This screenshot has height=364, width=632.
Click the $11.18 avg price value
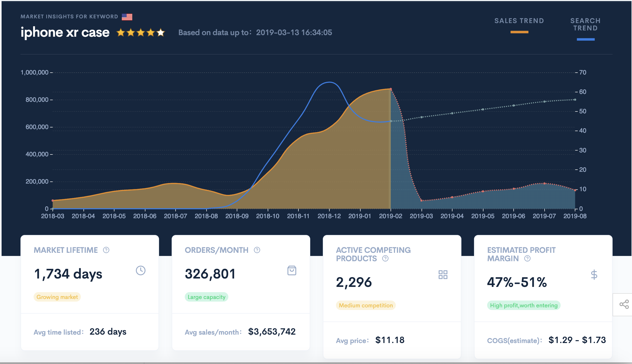click(x=390, y=340)
